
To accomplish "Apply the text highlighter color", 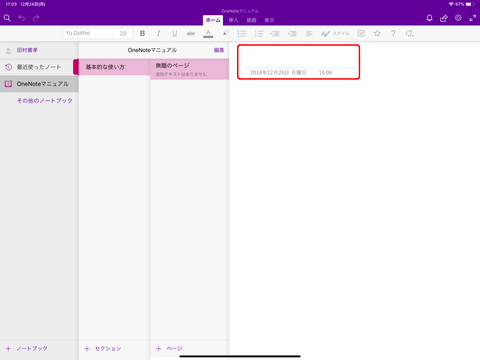I will point(225,33).
